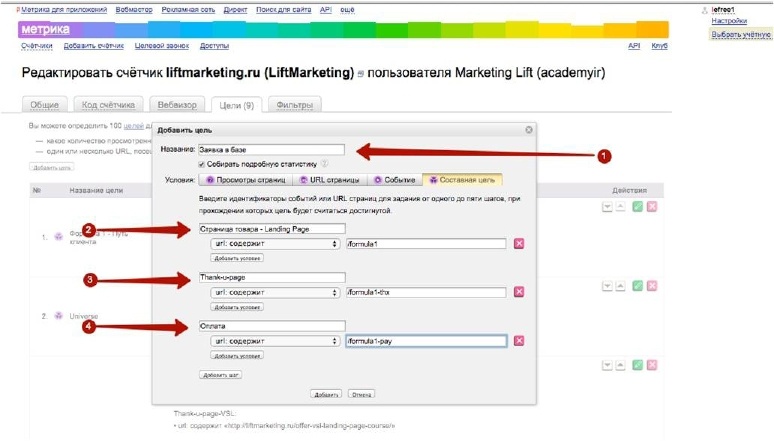
Task: Toggle Собирать подробную статистику checkbox
Action: click(203, 164)
